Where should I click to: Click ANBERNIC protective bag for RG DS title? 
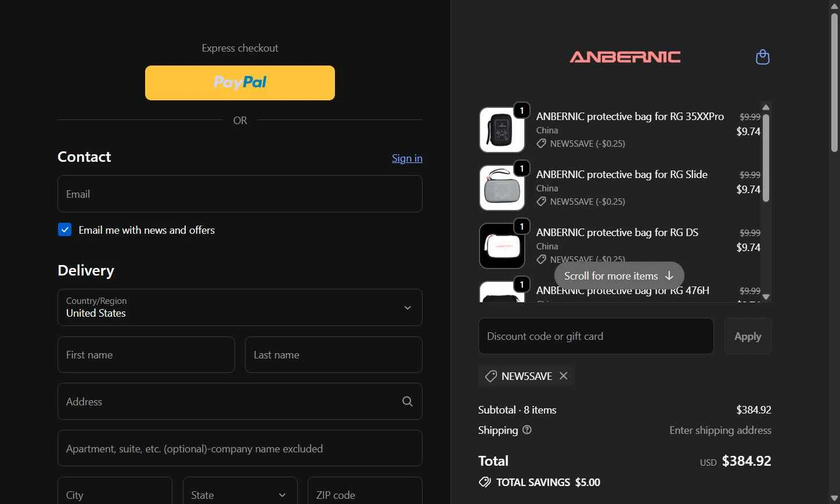point(617,232)
